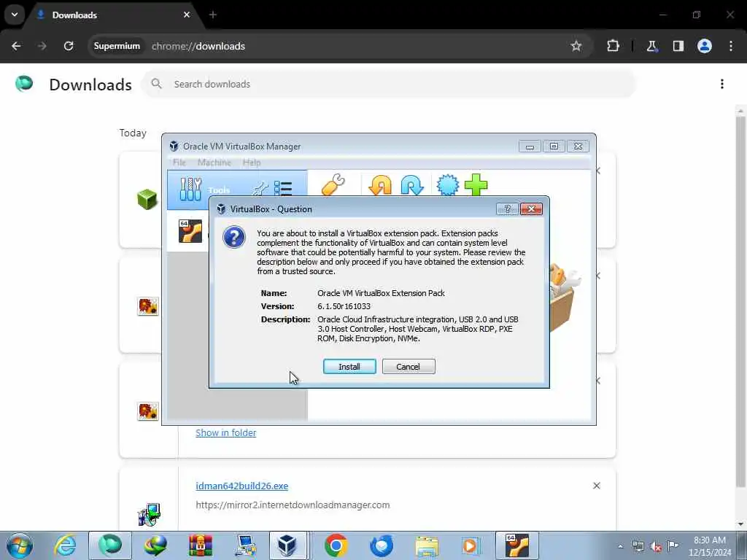Click the taskbar clock showing 8:30 AM
Image resolution: width=747 pixels, height=560 pixels.
coord(709,546)
